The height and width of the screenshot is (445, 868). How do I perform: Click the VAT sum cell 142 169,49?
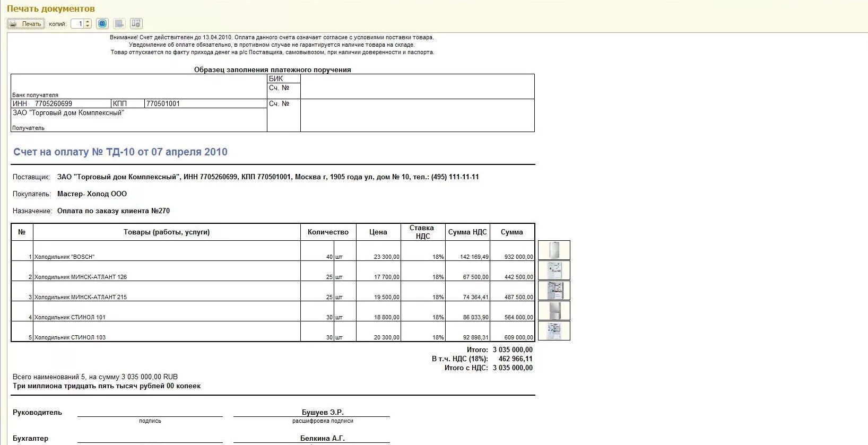467,251
